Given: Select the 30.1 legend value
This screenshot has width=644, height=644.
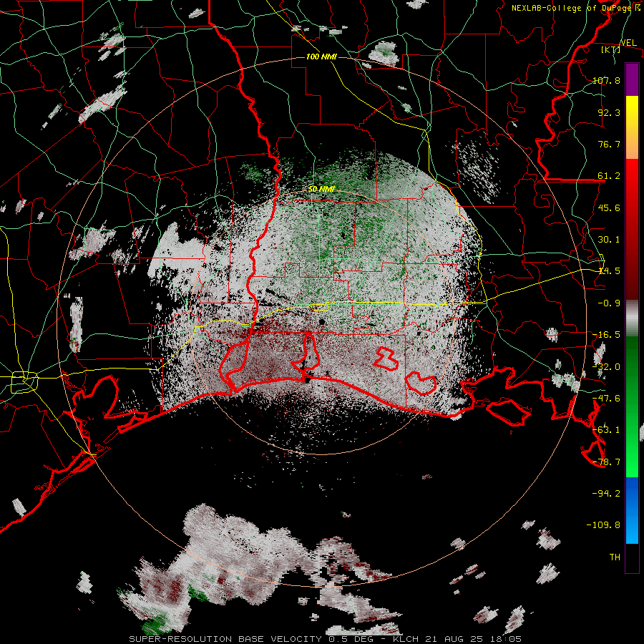Looking at the screenshot, I should [609, 240].
